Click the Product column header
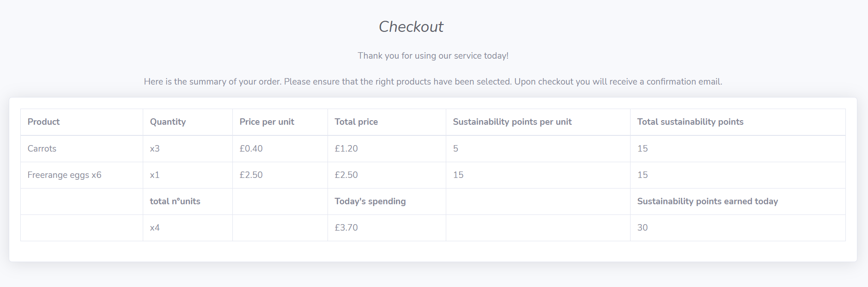Image resolution: width=868 pixels, height=287 pixels. click(x=43, y=122)
